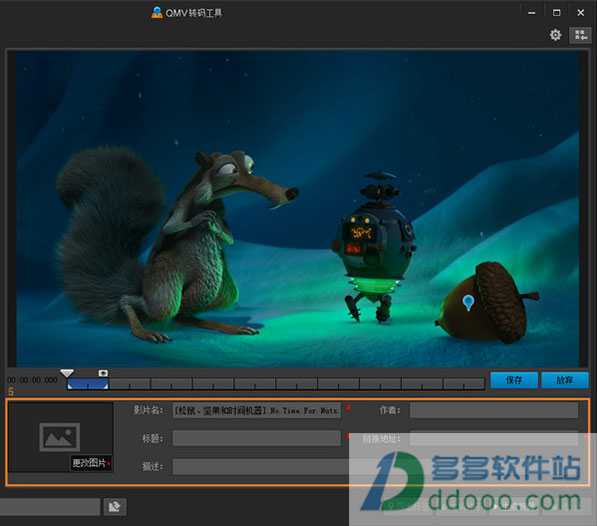Viewport: 597px width, 526px height.
Task: Click the 影片名 movie name field
Action: (257, 410)
